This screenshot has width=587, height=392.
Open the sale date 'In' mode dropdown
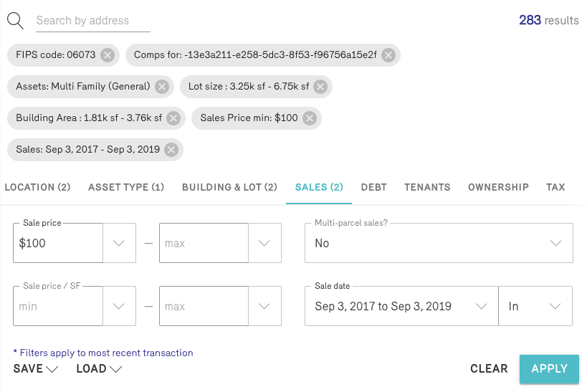click(x=535, y=306)
